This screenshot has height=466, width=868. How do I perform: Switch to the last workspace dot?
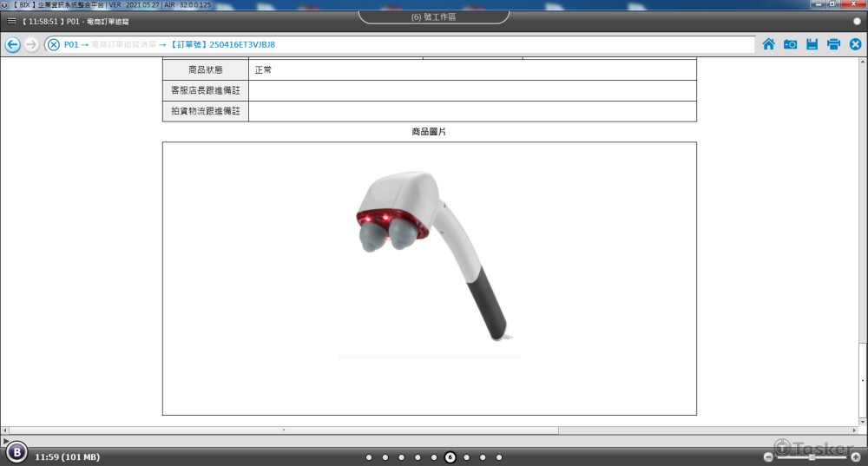(499, 457)
